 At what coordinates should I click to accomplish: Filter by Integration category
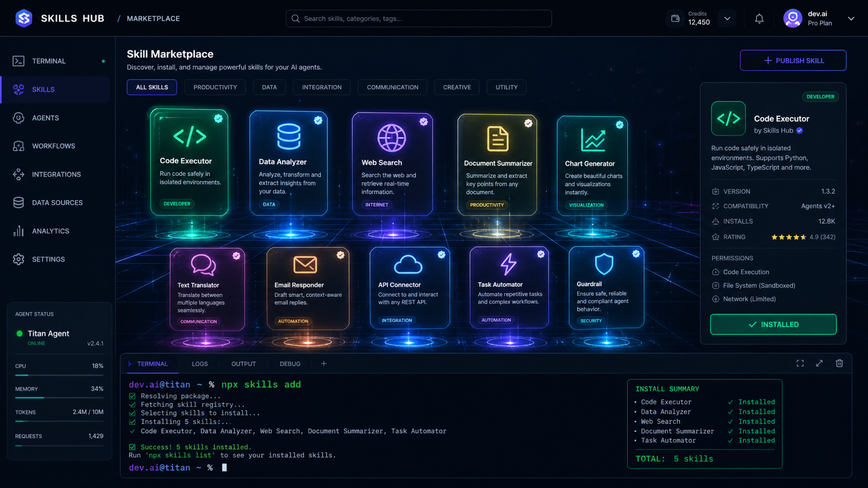coord(322,87)
